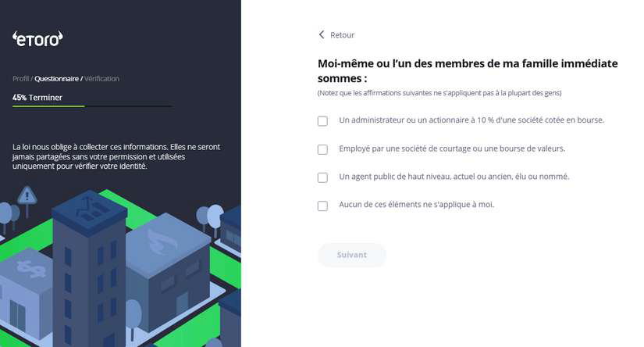This screenshot has height=347, width=644.
Task: Tick the brokerage firm employee checkbox
Action: tap(322, 149)
